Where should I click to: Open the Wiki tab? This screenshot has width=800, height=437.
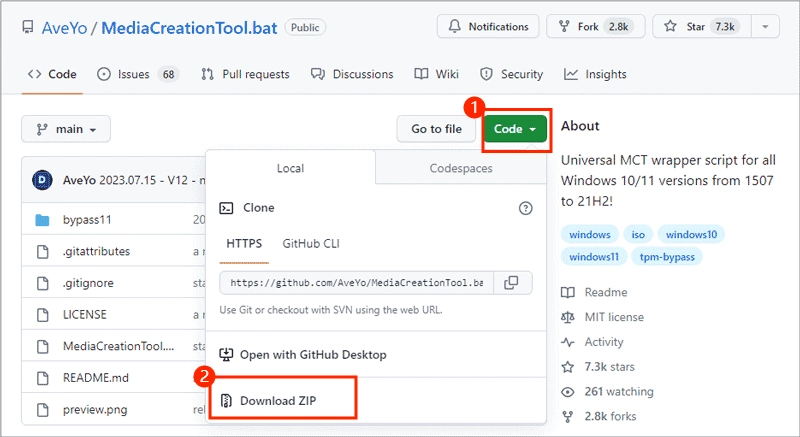(x=436, y=74)
